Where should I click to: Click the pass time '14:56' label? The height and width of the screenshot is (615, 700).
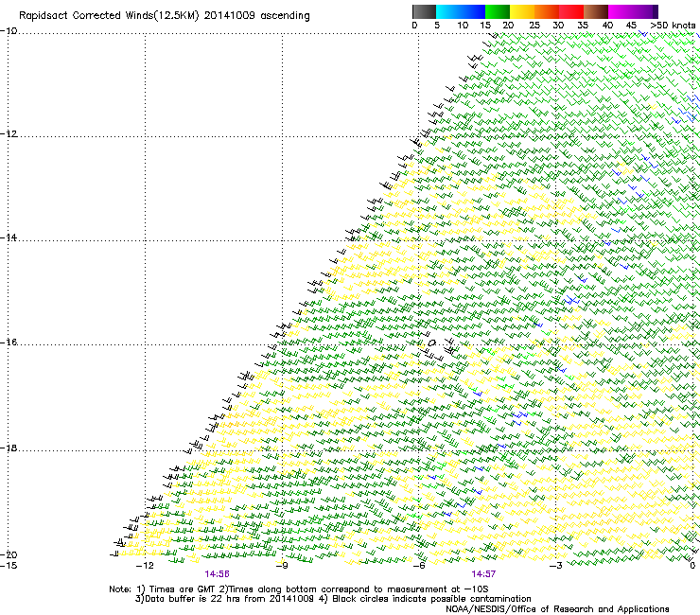(217, 574)
